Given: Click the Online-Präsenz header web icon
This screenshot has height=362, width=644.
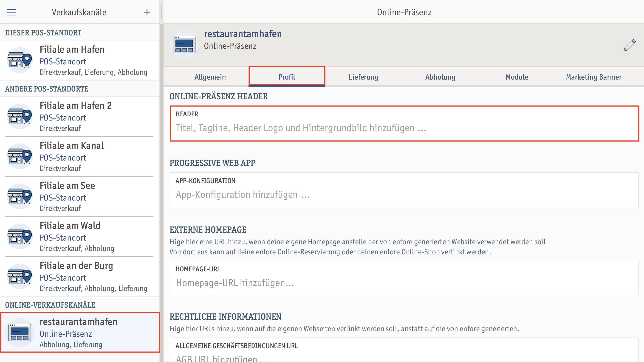Looking at the screenshot, I should click(184, 45).
